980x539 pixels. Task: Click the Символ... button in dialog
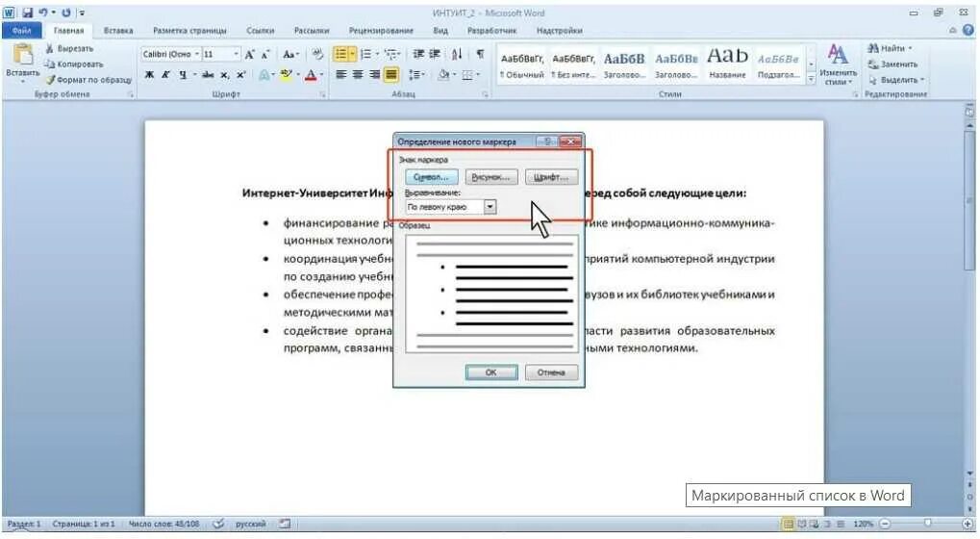coord(431,178)
